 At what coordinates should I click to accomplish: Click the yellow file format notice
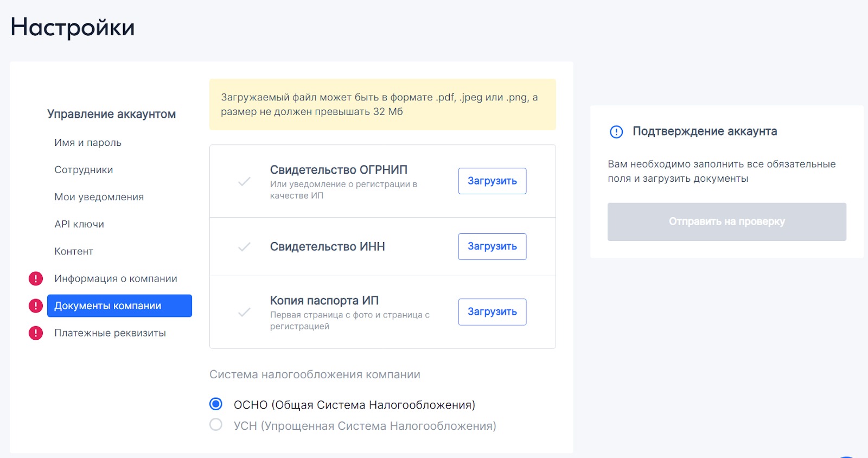point(382,104)
